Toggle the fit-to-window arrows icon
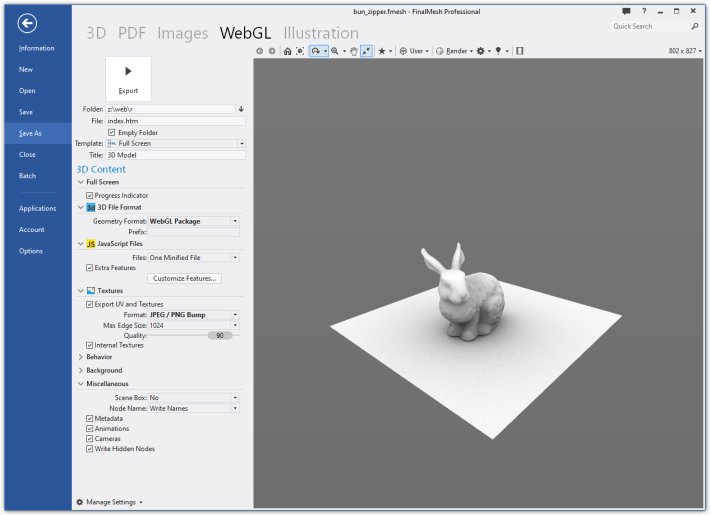710x515 pixels. 366,51
